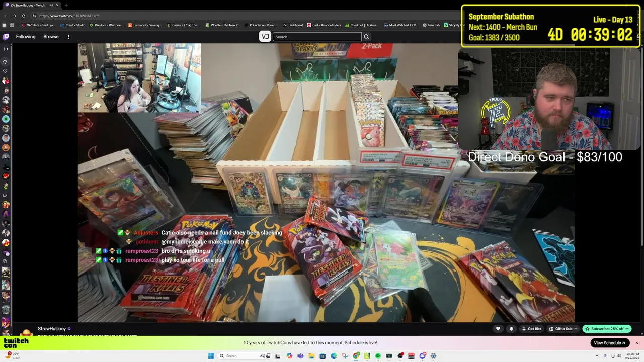Open Microsoft Edge from the taskbar

[x=334, y=356]
